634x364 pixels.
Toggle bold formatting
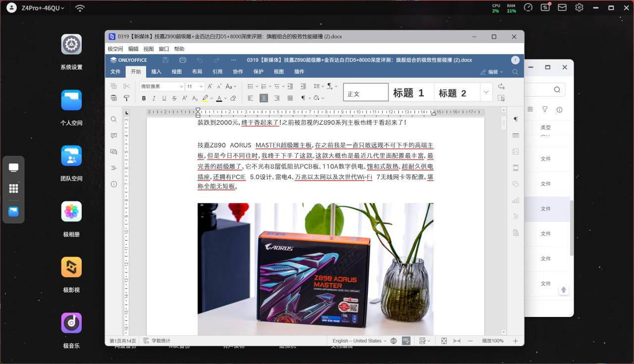144,98
